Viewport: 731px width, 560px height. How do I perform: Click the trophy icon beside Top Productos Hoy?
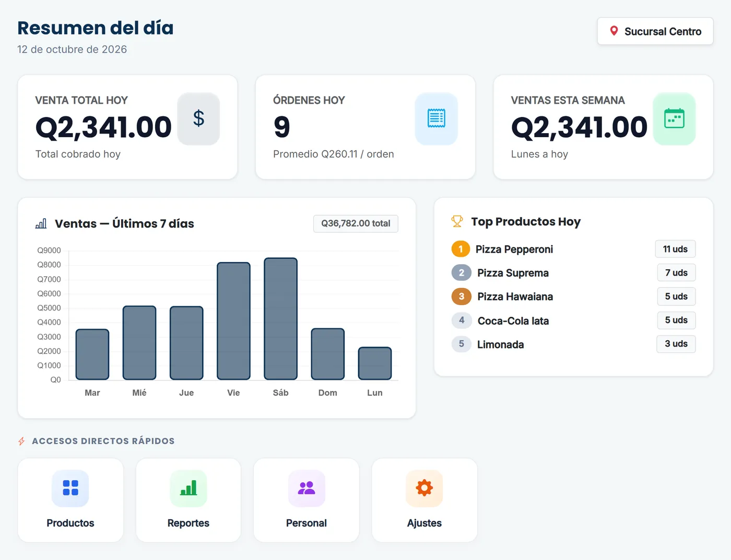coord(457,221)
